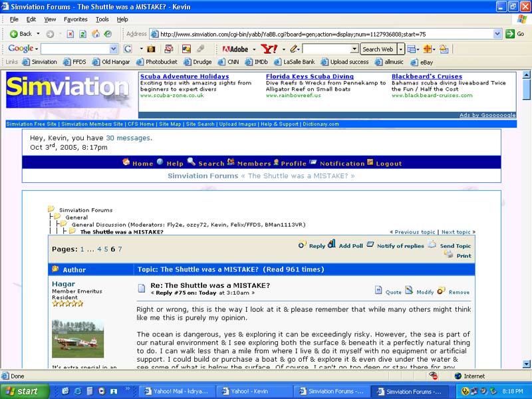Open the Google search box dropdown
Viewport: 532px width, 399px height.
[x=114, y=49]
